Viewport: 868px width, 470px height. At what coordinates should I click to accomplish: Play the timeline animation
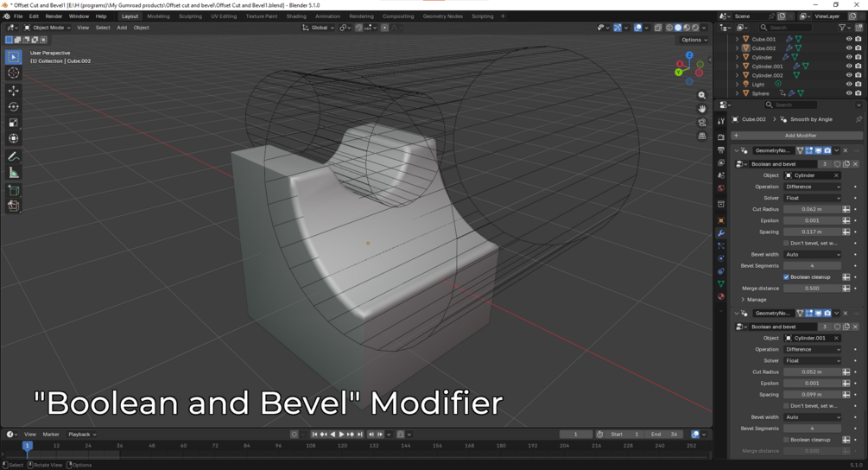[341, 435]
